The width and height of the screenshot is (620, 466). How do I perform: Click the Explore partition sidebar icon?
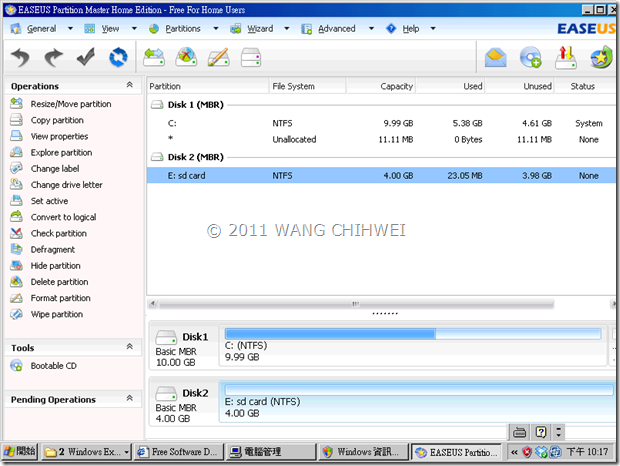tap(16, 152)
